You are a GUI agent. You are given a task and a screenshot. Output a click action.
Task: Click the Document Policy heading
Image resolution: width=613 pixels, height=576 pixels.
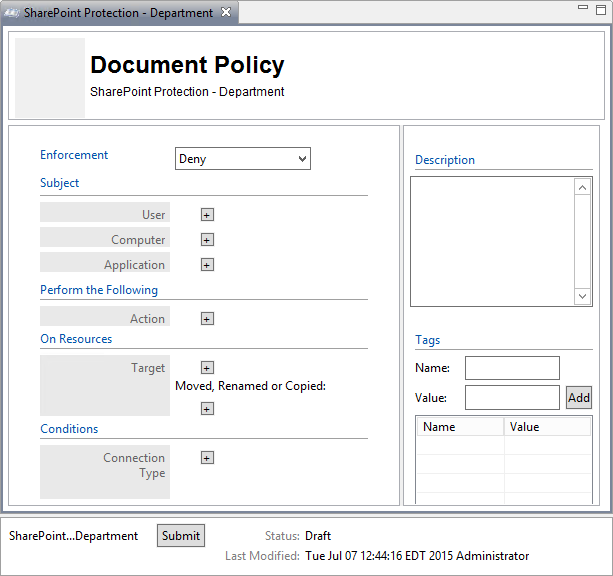click(x=187, y=65)
